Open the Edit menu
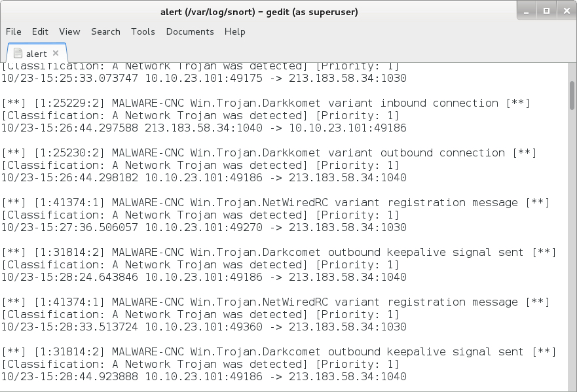 [x=40, y=31]
